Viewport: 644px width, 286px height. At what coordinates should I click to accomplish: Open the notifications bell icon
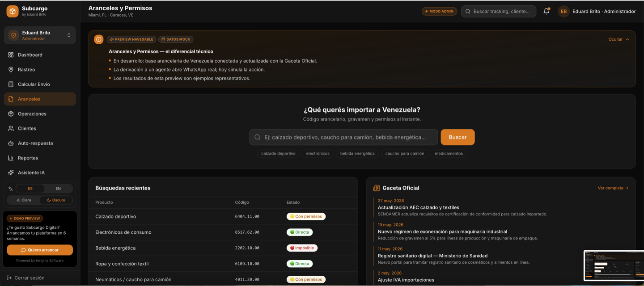tap(547, 12)
